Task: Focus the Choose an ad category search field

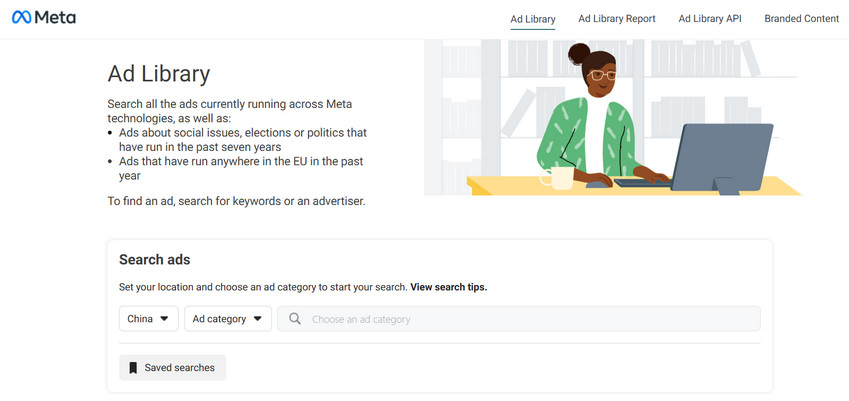Action: point(519,319)
